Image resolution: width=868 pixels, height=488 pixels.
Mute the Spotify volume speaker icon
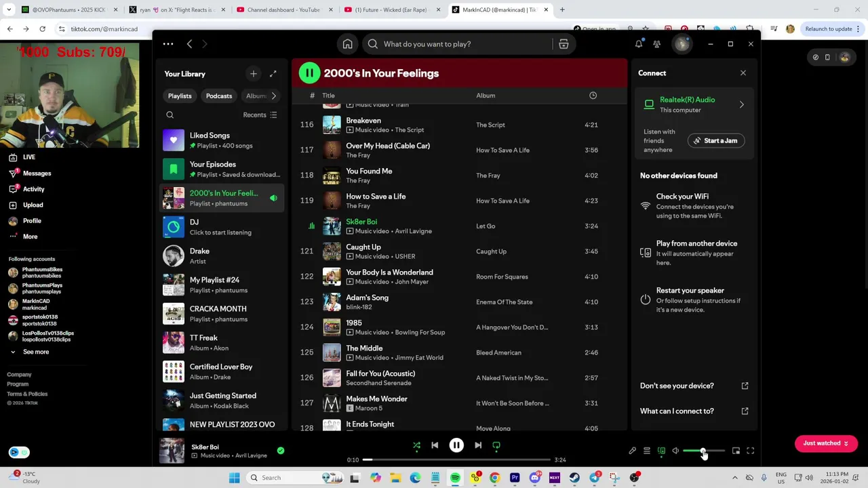(675, 451)
